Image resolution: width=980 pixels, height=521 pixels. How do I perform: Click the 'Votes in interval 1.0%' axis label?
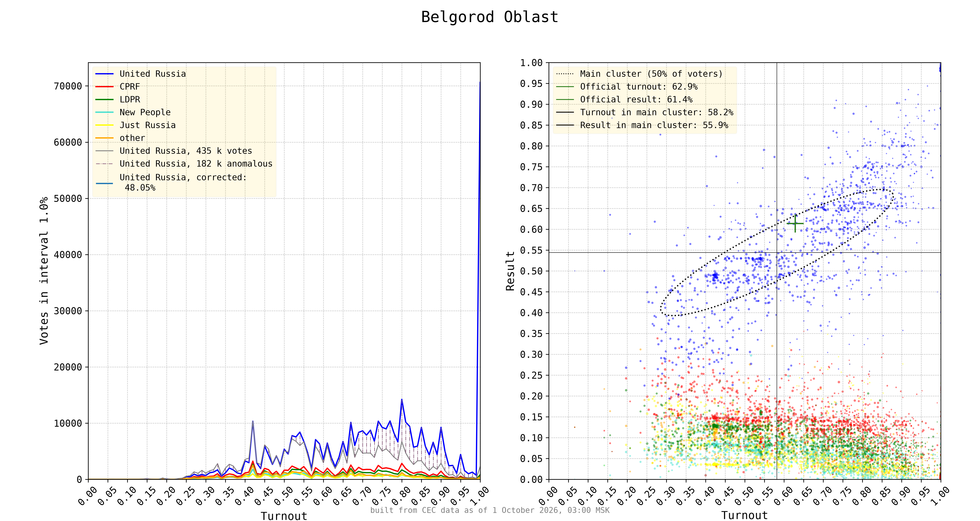tap(44, 271)
